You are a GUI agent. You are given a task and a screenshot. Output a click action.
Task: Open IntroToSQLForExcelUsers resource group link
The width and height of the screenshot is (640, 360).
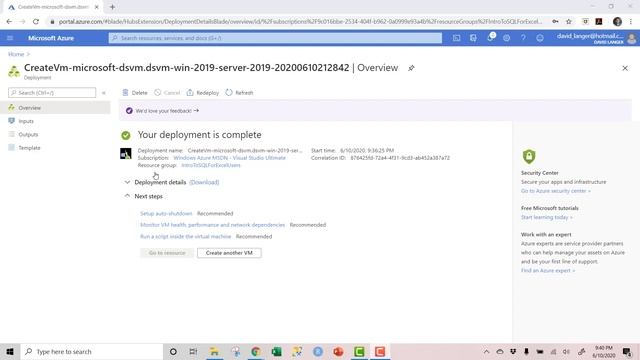coord(211,165)
